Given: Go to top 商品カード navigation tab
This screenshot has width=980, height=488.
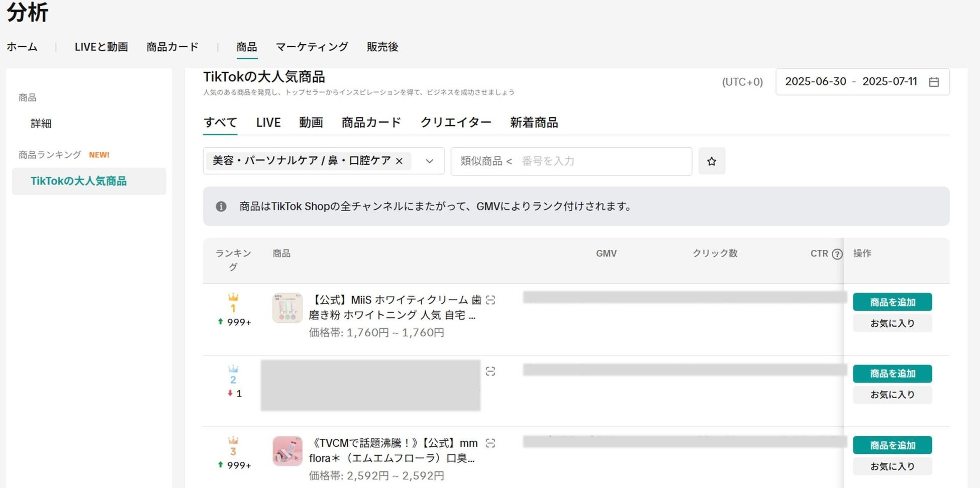Looking at the screenshot, I should coord(172,47).
